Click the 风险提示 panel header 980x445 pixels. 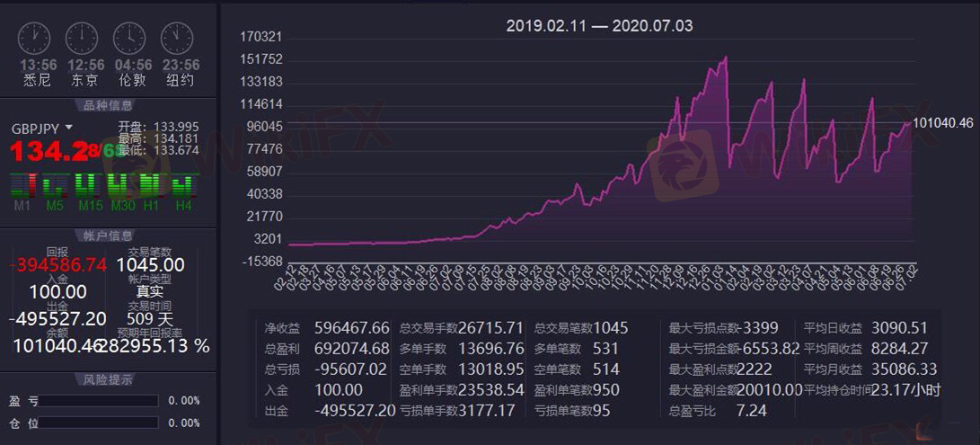click(107, 379)
